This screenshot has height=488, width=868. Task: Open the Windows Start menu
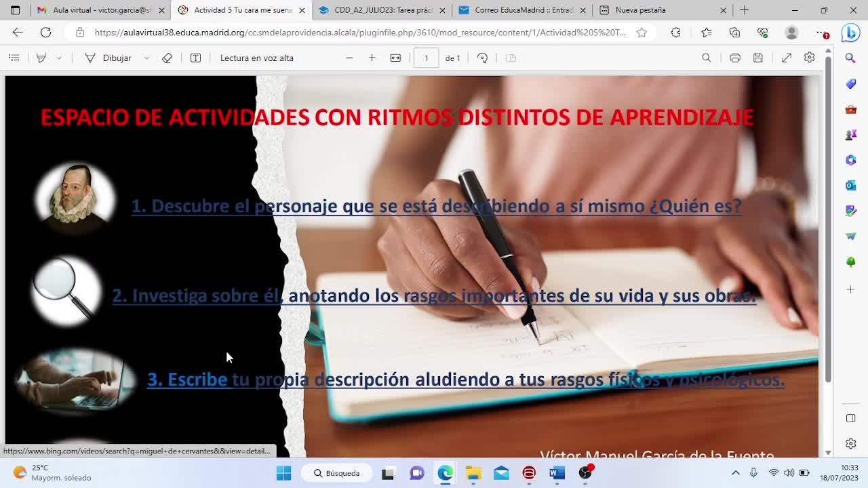click(x=283, y=473)
